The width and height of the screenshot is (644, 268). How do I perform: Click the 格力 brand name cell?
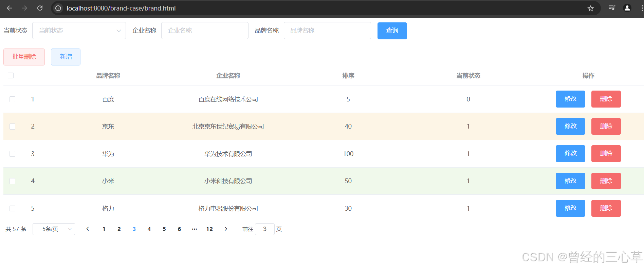pyautogui.click(x=108, y=209)
